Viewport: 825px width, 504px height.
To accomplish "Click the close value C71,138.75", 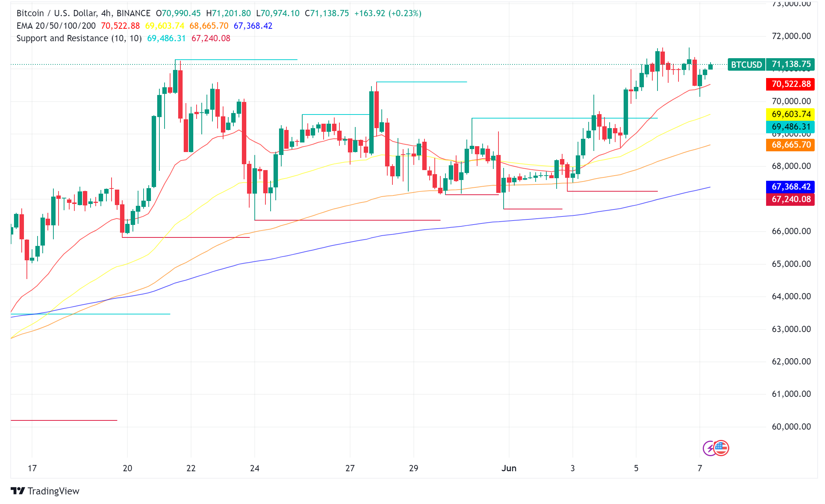I will point(327,13).
